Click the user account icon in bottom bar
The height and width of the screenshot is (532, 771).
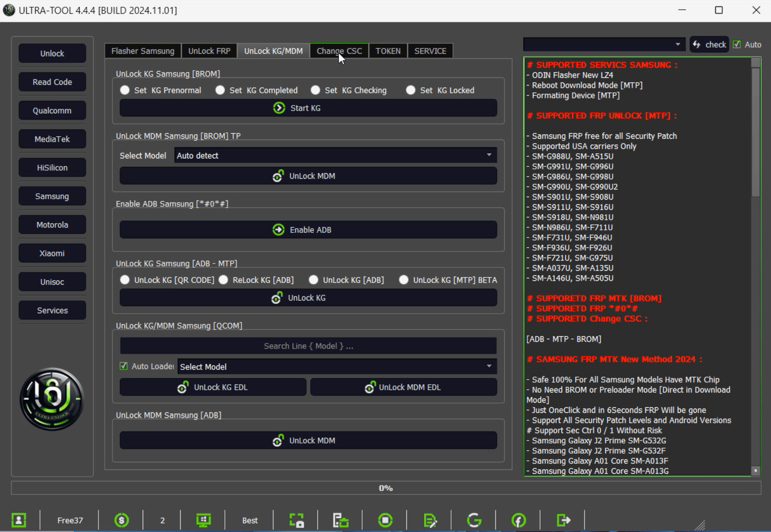coord(19,520)
